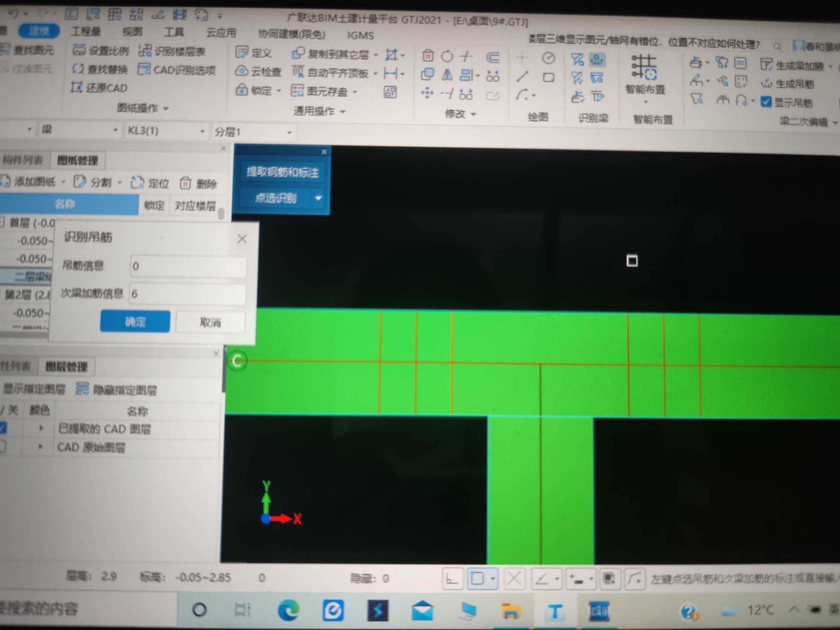
Task: Expand the 修改 group arrow
Action: [x=473, y=114]
